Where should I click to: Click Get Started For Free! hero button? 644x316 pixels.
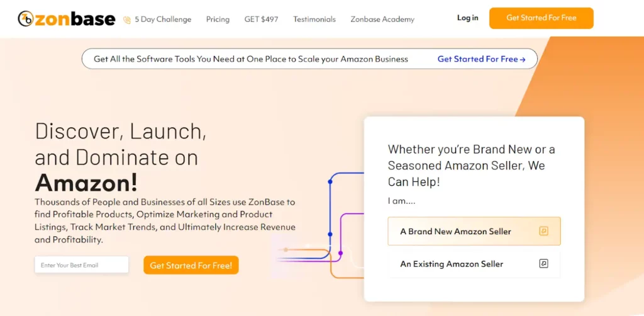tap(191, 265)
